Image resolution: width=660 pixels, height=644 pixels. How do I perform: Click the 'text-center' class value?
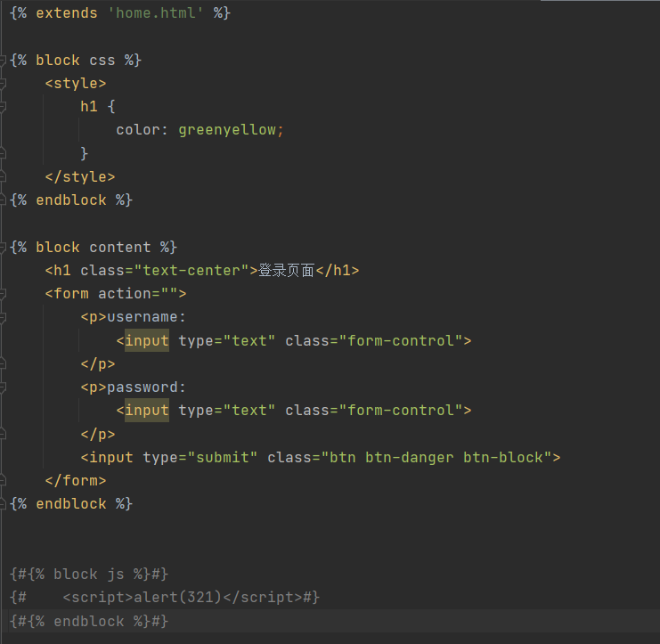[191, 270]
